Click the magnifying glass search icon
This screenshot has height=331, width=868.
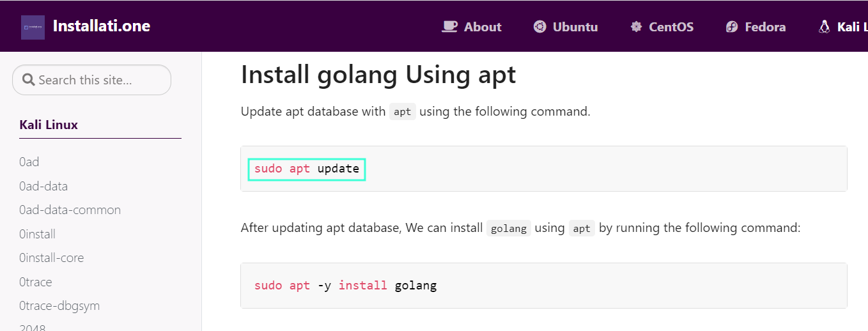(x=28, y=80)
